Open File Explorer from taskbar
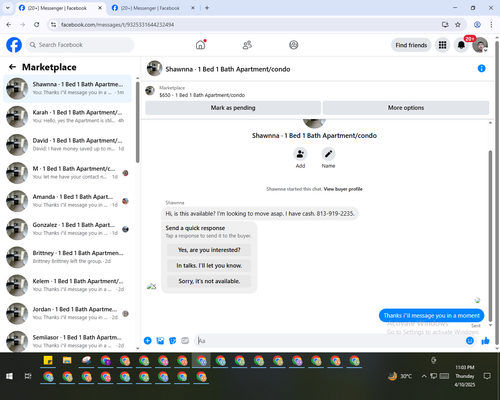This screenshot has height=400, width=500. click(67, 360)
